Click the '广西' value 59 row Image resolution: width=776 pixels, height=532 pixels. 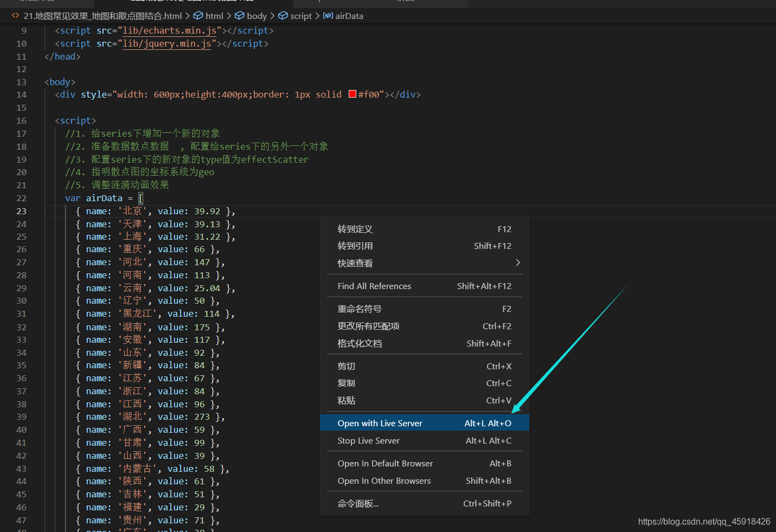click(147, 430)
